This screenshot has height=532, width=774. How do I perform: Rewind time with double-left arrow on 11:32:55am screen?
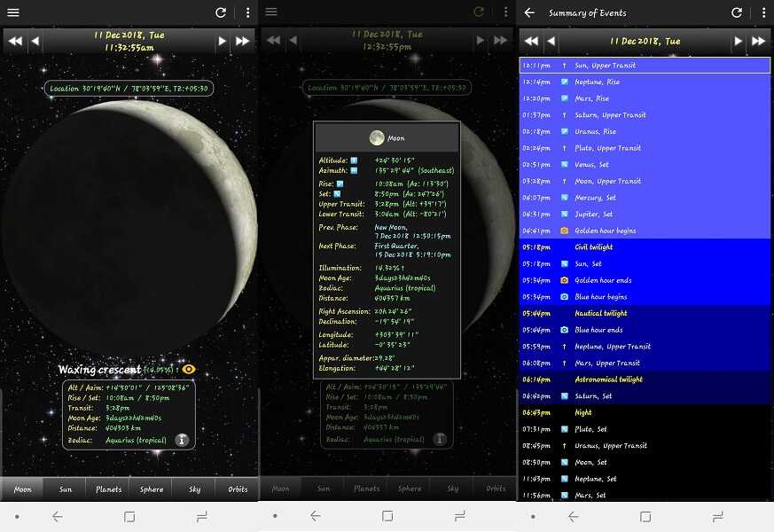coord(15,41)
